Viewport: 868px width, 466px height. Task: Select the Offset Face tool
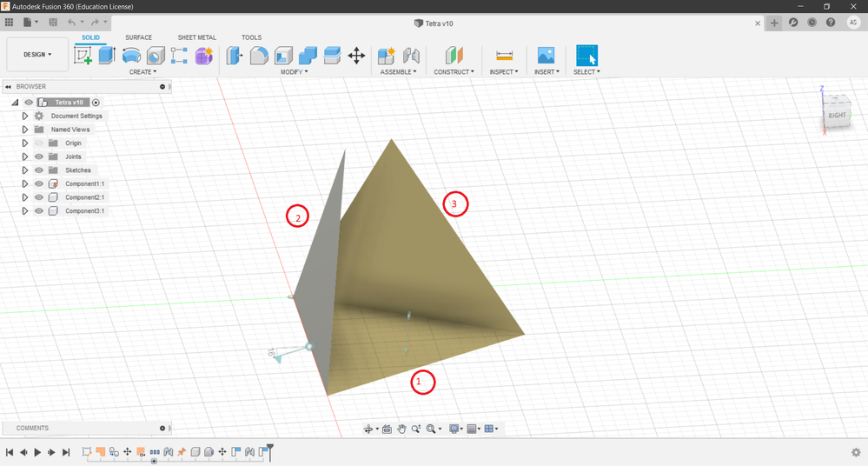pos(332,56)
